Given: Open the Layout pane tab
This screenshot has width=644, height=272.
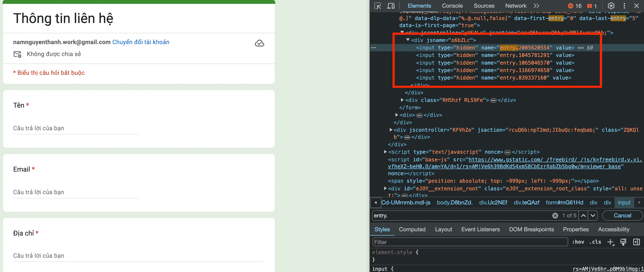Looking at the screenshot, I should pos(443,229).
